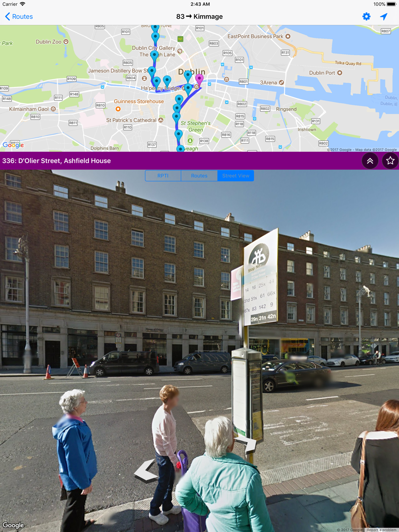Tap the R138 road shield

(204, 141)
